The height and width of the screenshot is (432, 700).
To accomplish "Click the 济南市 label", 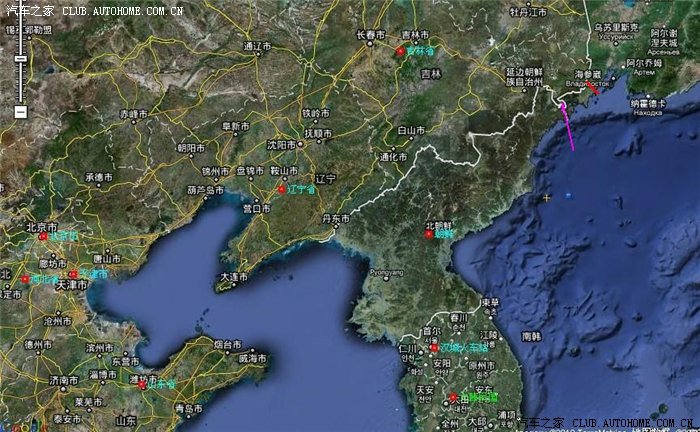I will pyautogui.click(x=63, y=380).
